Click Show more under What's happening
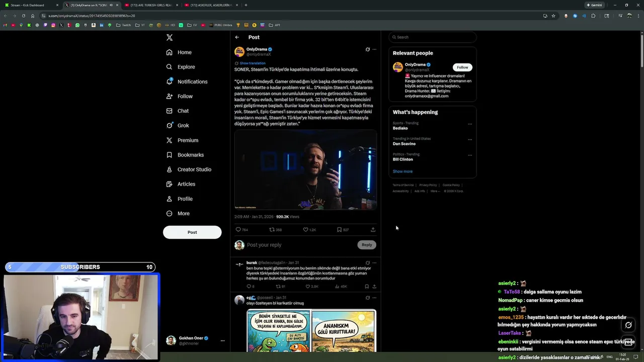 pos(403,171)
